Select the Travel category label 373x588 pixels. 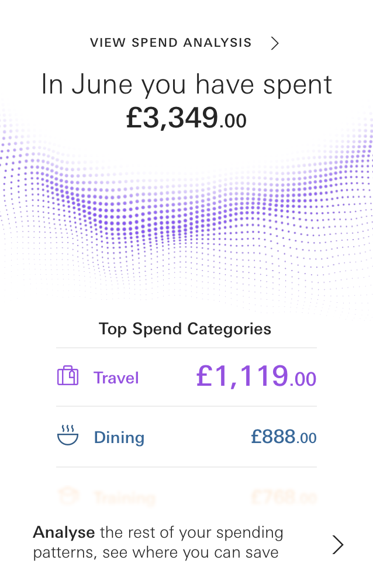tap(115, 378)
